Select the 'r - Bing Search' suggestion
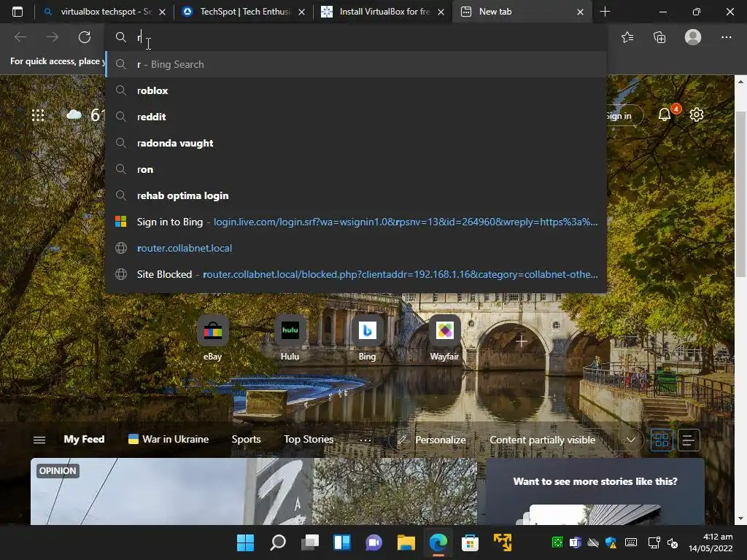Viewport: 747px width, 560px height. [x=355, y=64]
